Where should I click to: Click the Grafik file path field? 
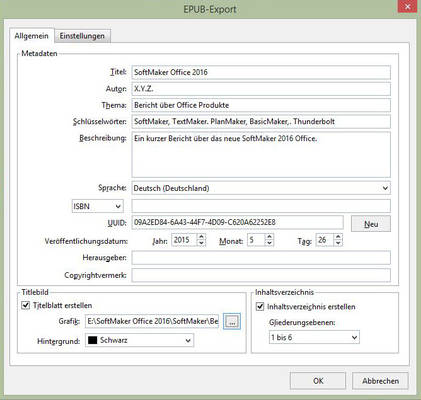(152, 321)
